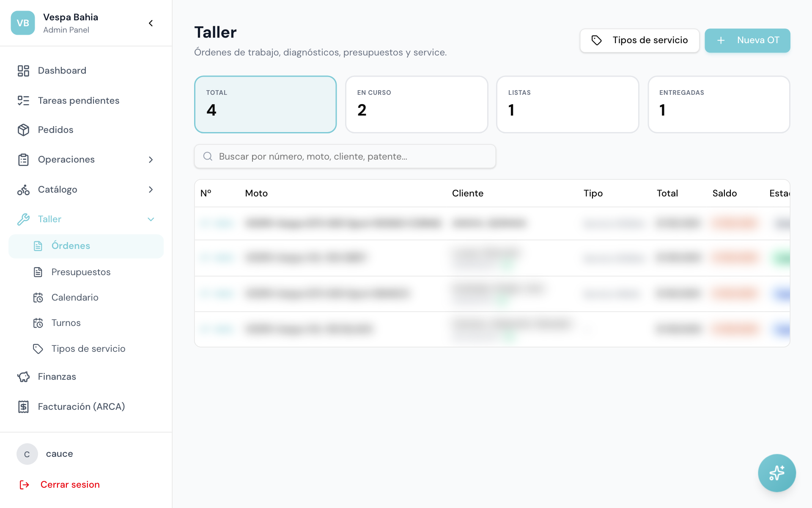Click the Facturación receipt icon

point(23,407)
